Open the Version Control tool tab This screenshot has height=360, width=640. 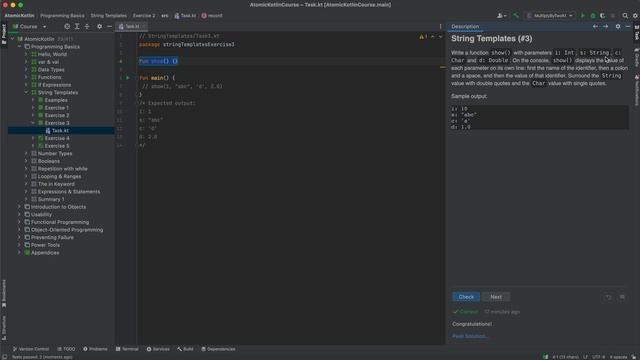(31, 349)
